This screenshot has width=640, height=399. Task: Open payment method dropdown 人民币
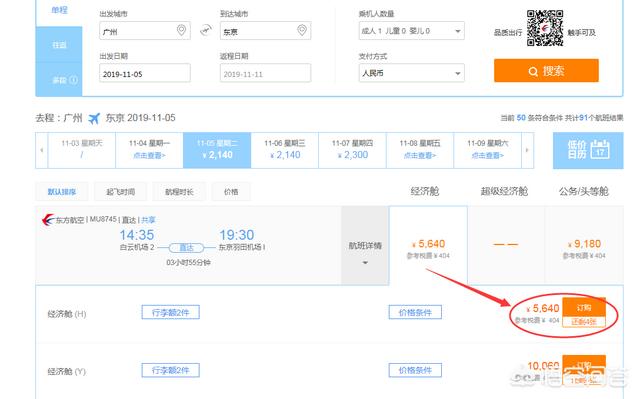click(x=411, y=73)
